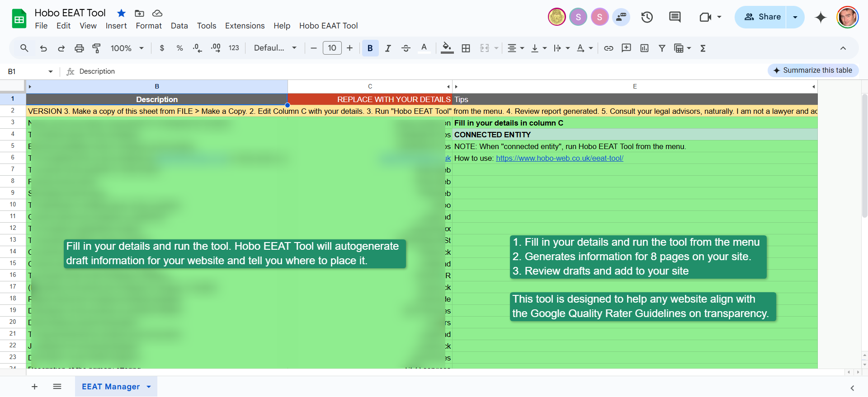The width and height of the screenshot is (868, 397).
Task: Click the Print icon
Action: pyautogui.click(x=79, y=48)
